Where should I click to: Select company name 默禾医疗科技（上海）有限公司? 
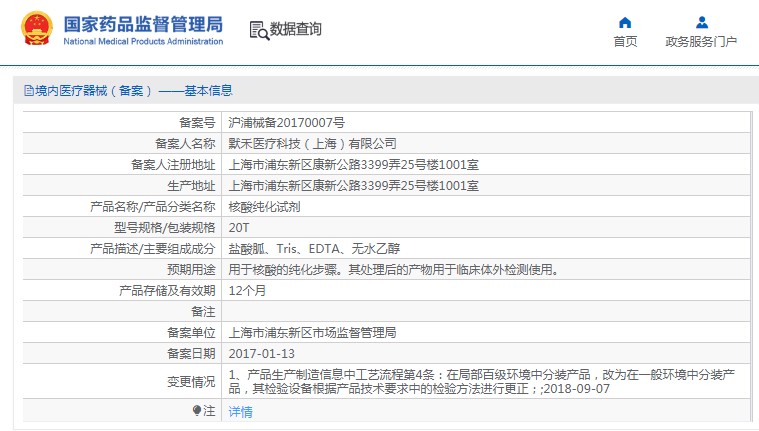(312, 143)
